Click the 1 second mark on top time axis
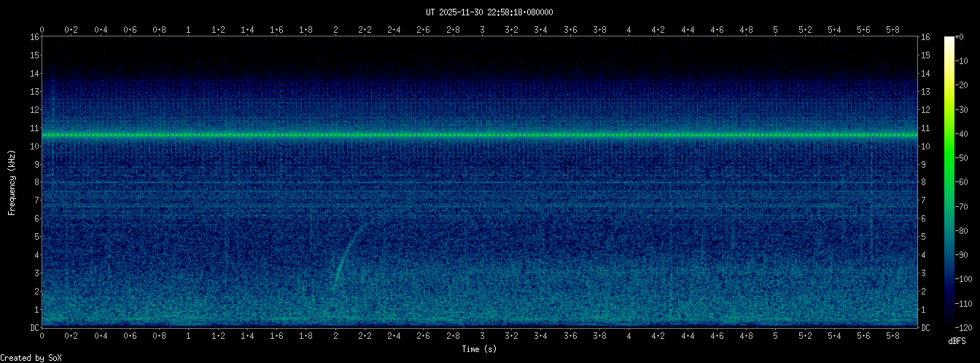The image size is (980, 363). pos(189,30)
